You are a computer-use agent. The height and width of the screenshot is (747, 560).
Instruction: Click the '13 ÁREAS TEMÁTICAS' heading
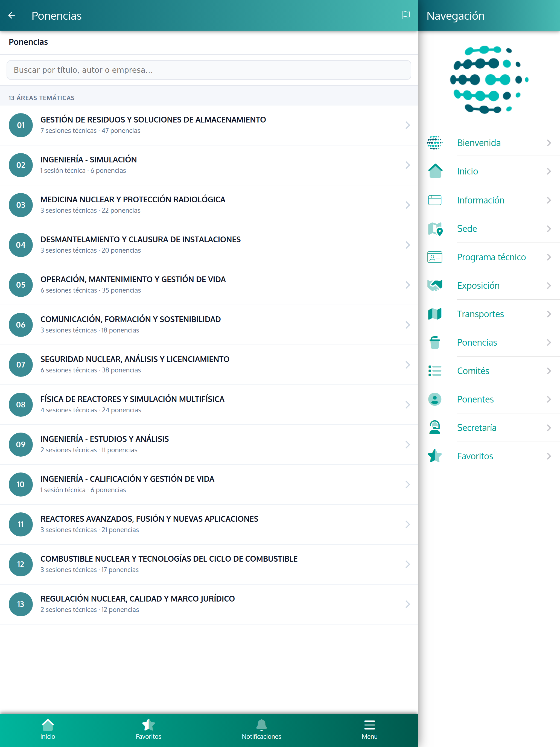click(x=42, y=98)
